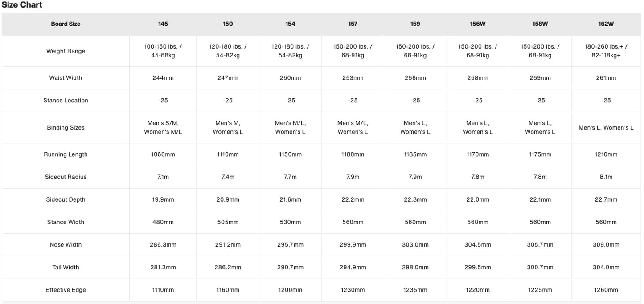The height and width of the screenshot is (304, 644).
Task: Click the 1260mm effective edge value
Action: (x=606, y=290)
